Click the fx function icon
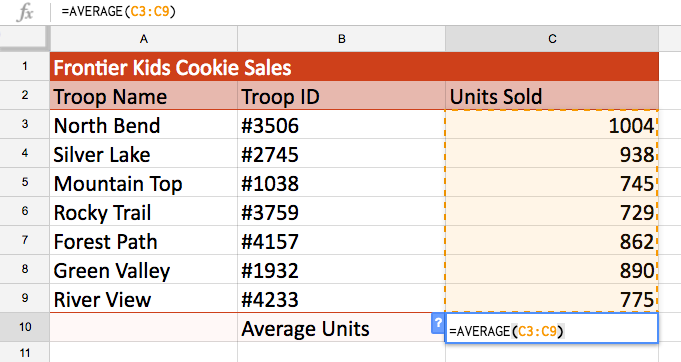 pyautogui.click(x=25, y=12)
